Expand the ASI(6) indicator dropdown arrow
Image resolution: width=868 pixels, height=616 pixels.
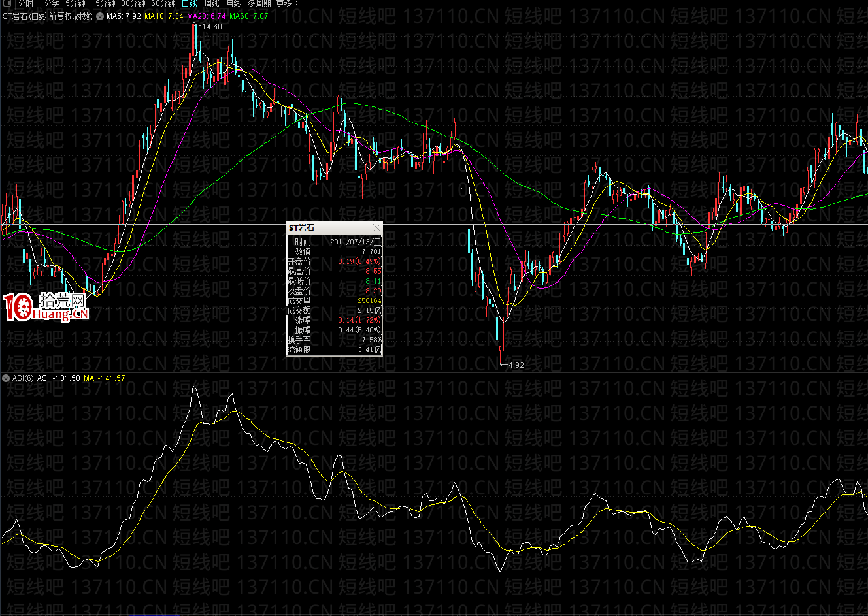click(6, 378)
